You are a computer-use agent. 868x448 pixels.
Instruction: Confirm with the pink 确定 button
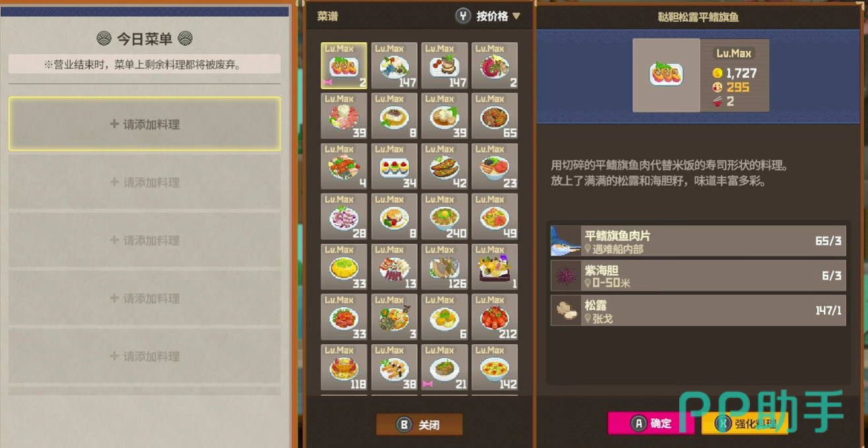[x=651, y=424]
